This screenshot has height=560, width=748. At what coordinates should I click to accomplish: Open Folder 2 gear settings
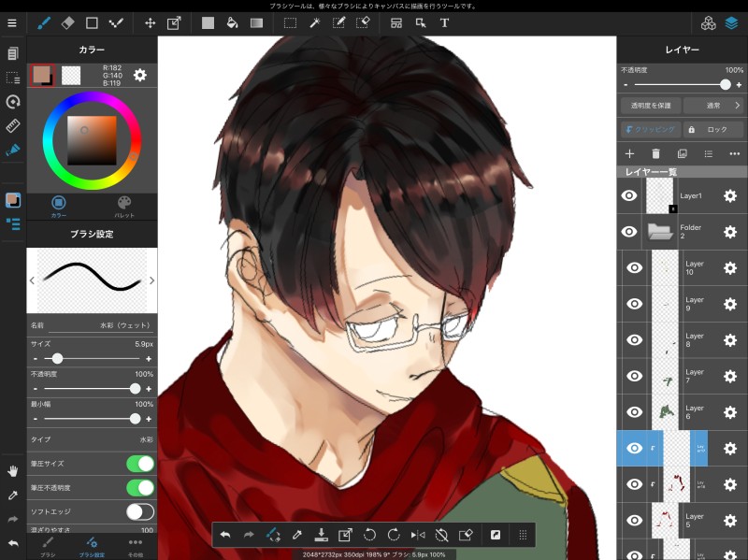click(x=730, y=232)
